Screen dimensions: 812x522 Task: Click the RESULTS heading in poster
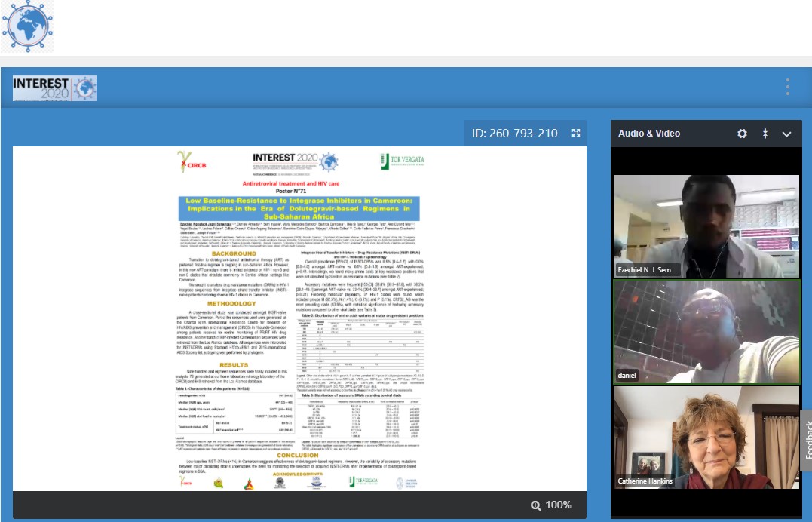pyautogui.click(x=234, y=365)
